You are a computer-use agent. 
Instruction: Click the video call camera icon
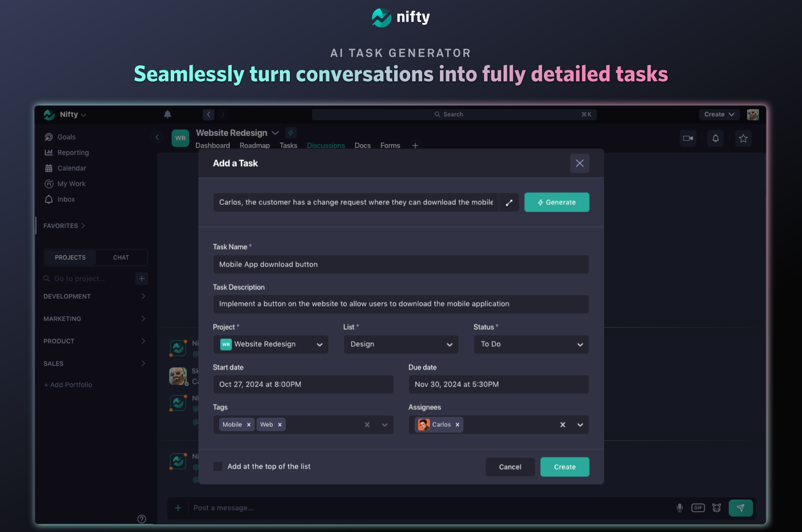pos(688,138)
